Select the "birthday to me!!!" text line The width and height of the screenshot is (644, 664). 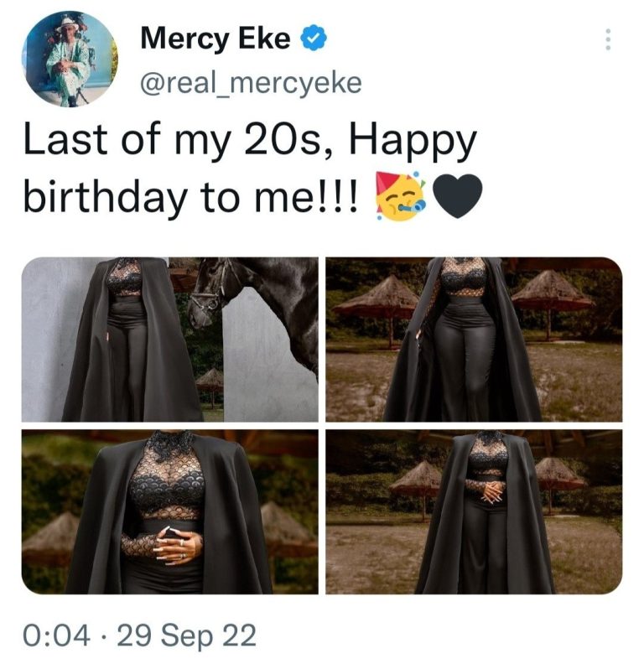click(190, 200)
